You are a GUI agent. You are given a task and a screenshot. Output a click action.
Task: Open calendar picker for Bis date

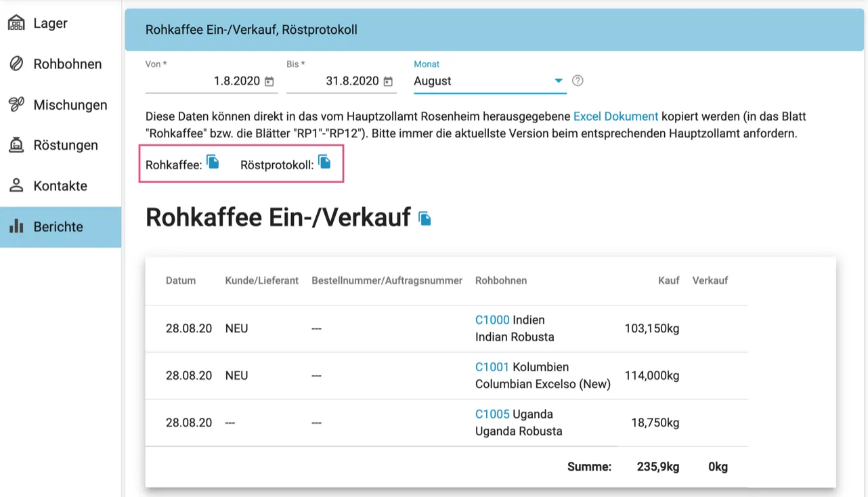coord(388,81)
